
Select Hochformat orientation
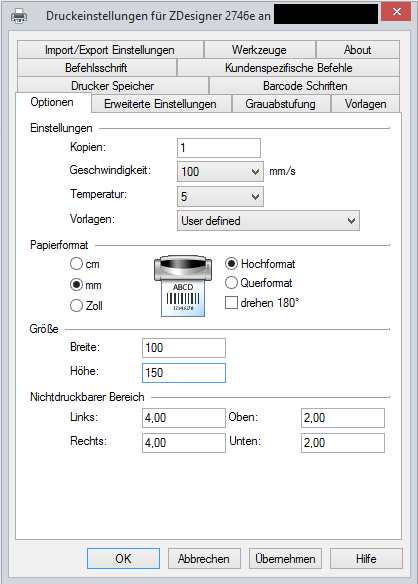(x=231, y=263)
